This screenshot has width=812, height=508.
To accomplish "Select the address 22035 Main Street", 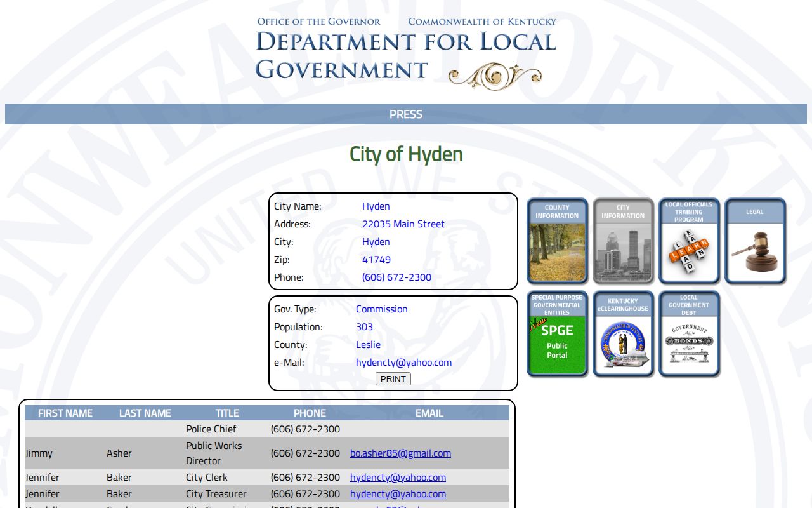I will [x=403, y=224].
